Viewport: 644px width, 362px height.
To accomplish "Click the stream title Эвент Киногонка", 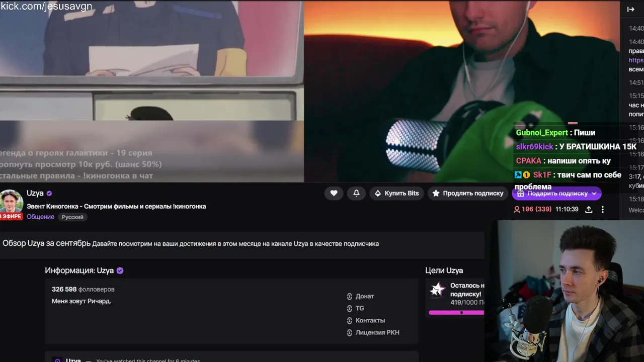I will point(116,206).
